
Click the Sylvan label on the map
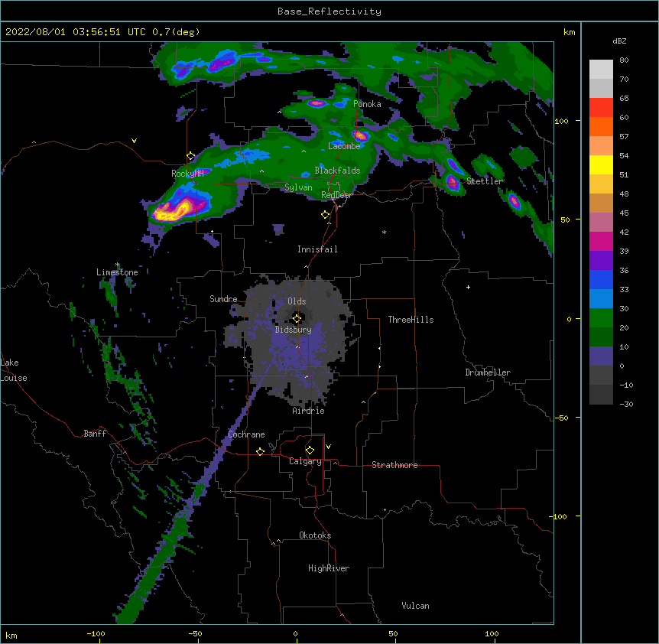pos(298,187)
